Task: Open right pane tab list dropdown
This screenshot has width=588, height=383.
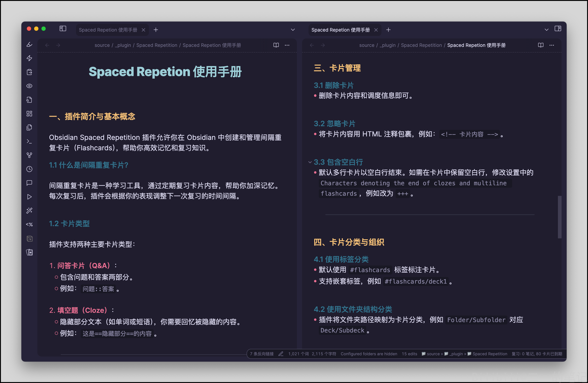Action: [x=546, y=30]
